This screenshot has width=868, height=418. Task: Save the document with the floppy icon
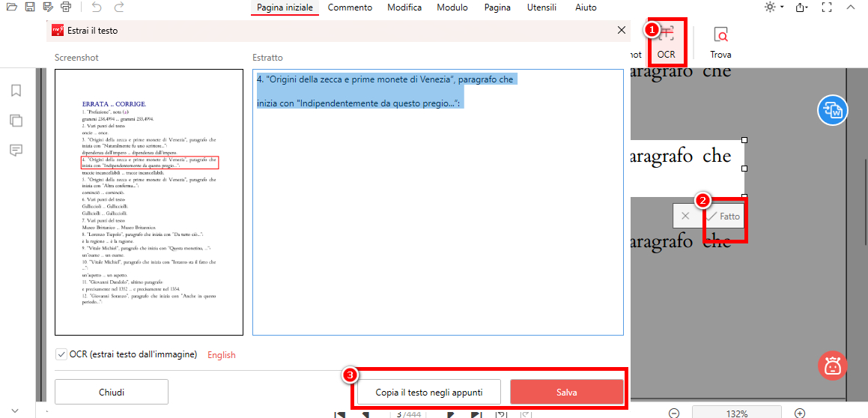click(x=30, y=7)
